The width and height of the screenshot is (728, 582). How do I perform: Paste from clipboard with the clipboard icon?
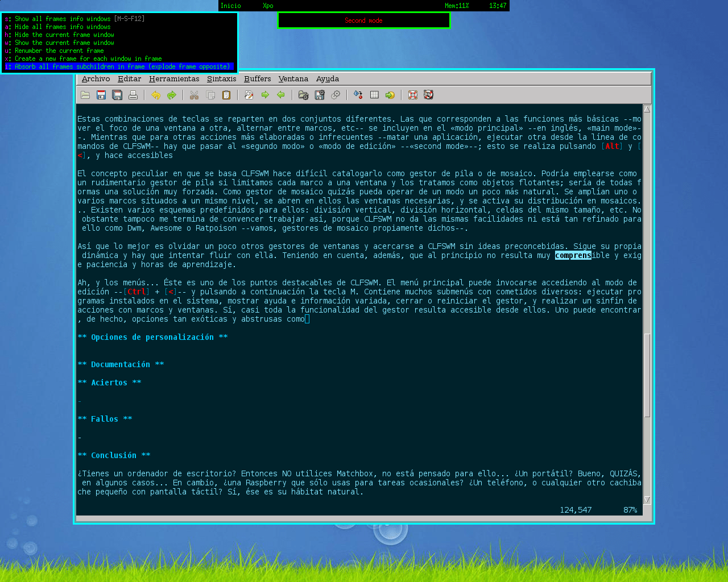click(x=226, y=95)
